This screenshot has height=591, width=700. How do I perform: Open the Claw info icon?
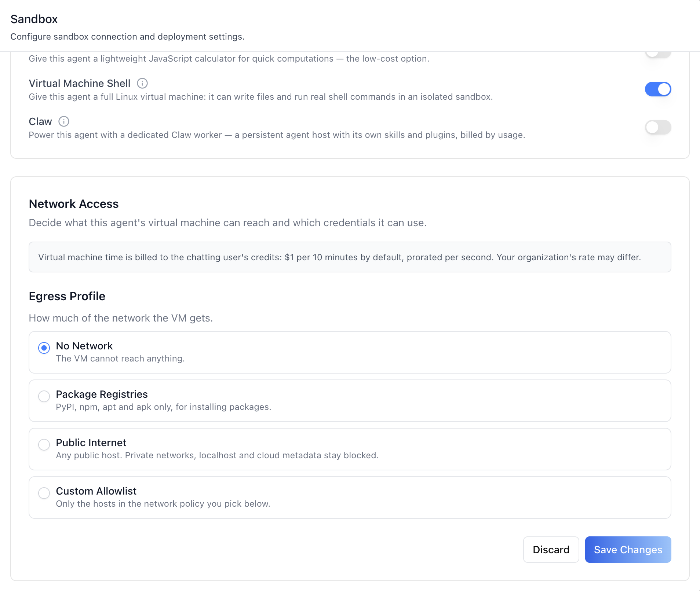tap(64, 121)
